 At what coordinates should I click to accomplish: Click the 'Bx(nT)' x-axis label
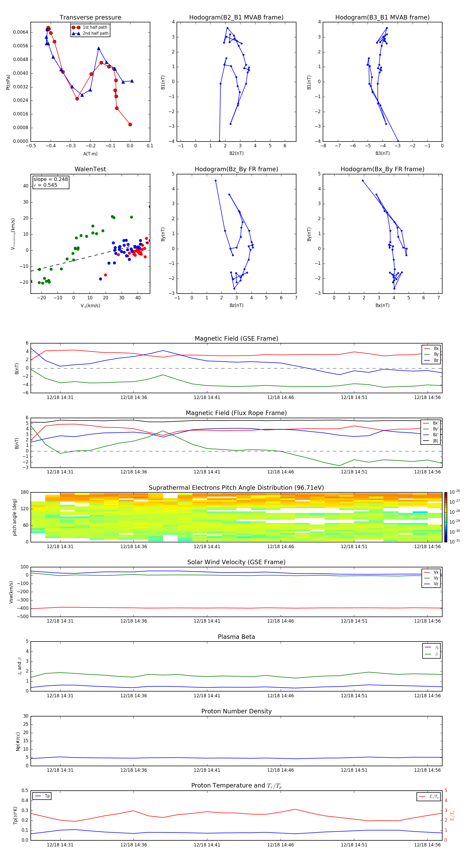tap(382, 305)
